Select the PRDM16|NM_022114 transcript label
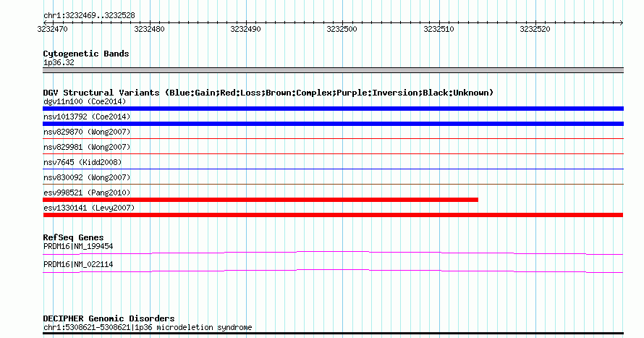Viewport: 644px width, 338px height. point(78,264)
